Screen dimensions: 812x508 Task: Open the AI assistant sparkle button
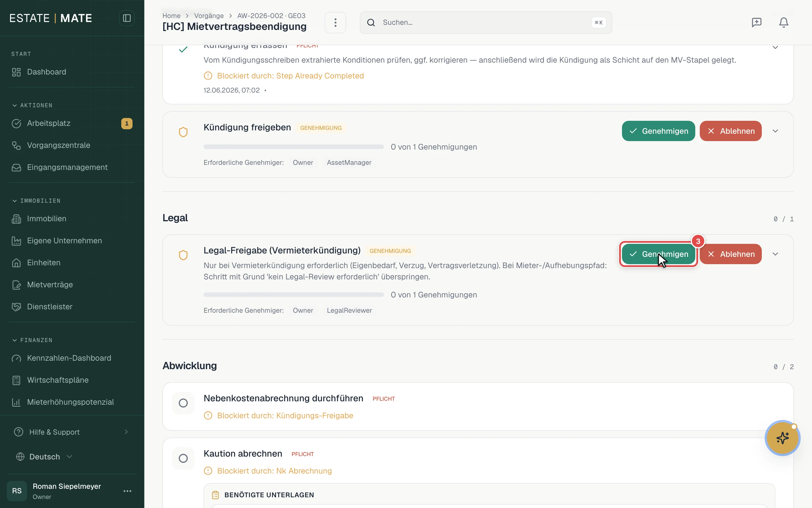pos(782,438)
